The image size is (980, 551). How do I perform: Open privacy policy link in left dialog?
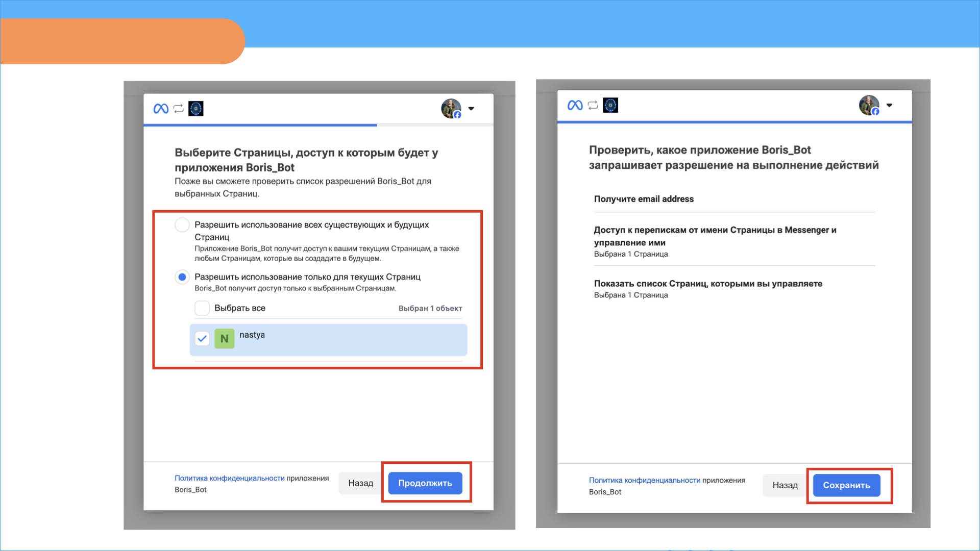(230, 478)
